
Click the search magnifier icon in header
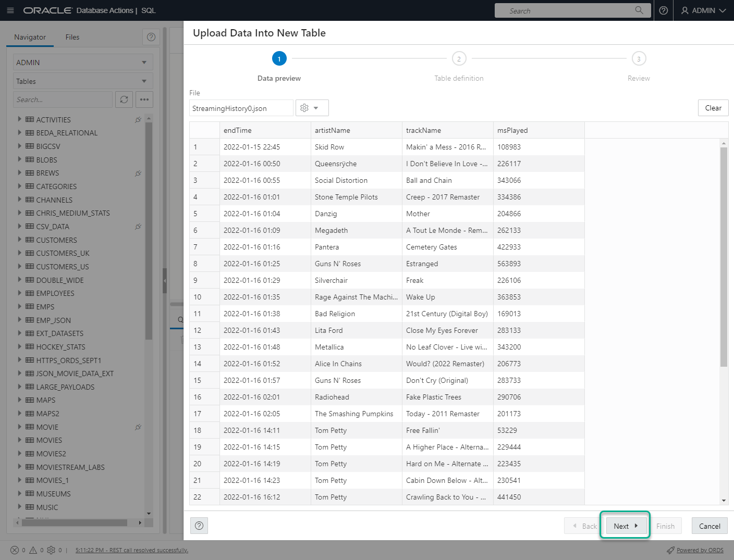[639, 10]
